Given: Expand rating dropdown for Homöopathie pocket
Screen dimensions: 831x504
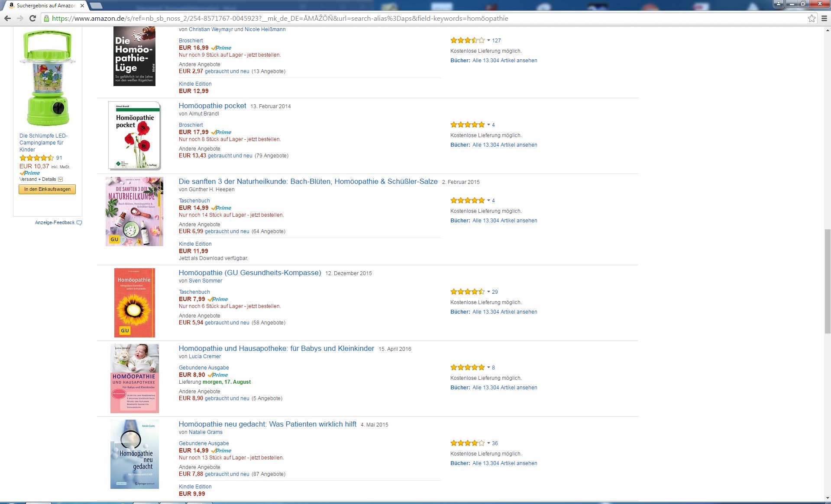Looking at the screenshot, I should pyautogui.click(x=488, y=125).
